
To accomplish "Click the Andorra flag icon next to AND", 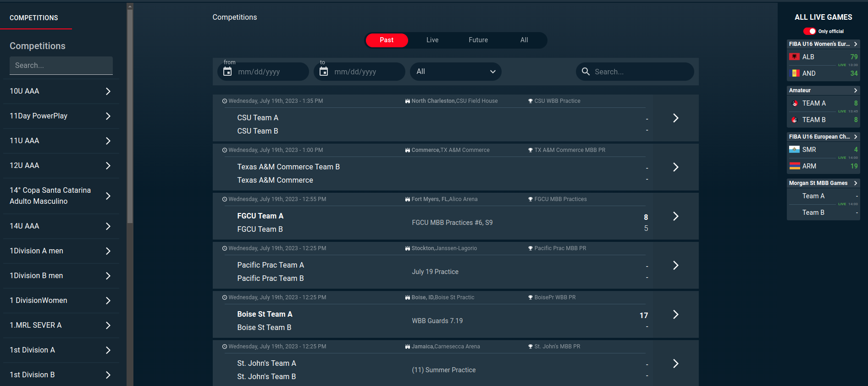I will click(795, 73).
